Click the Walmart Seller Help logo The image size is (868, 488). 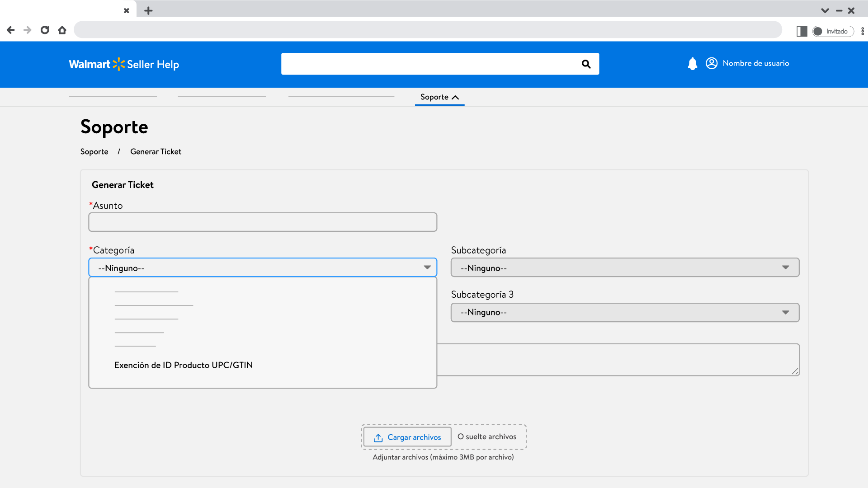124,64
